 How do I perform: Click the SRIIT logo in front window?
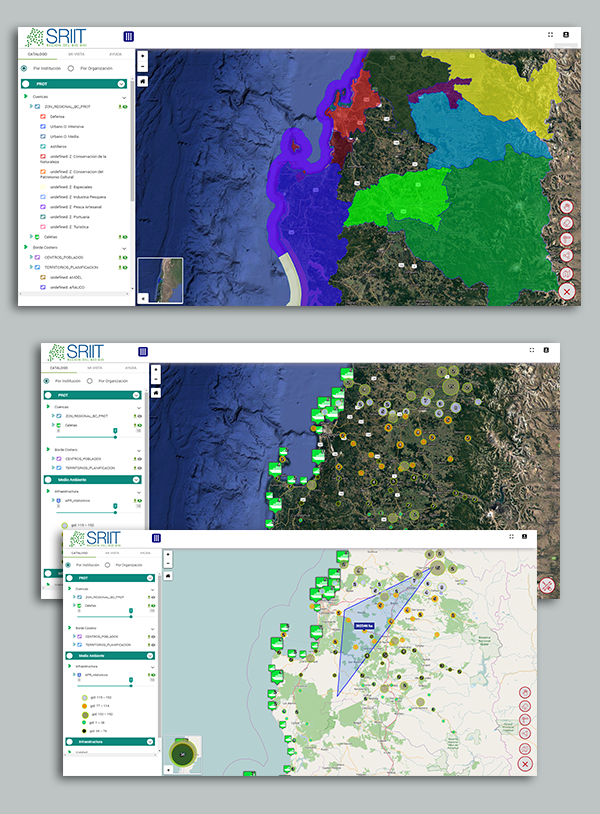point(95,538)
